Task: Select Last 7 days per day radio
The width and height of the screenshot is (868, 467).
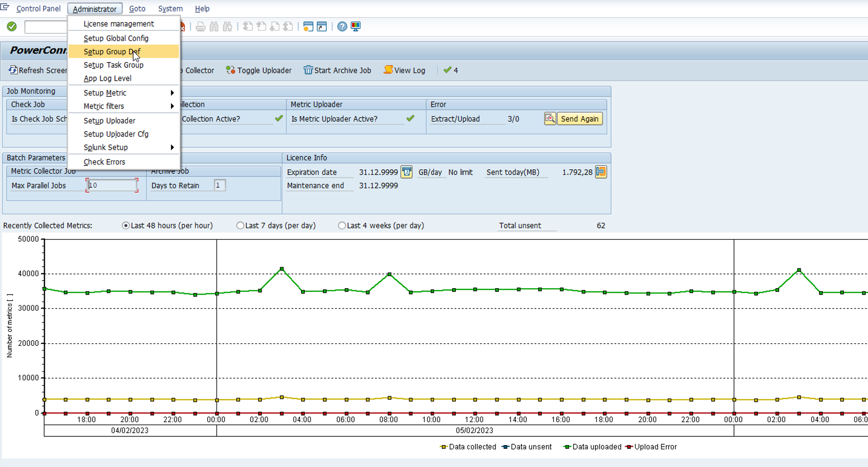Action: tap(240, 225)
